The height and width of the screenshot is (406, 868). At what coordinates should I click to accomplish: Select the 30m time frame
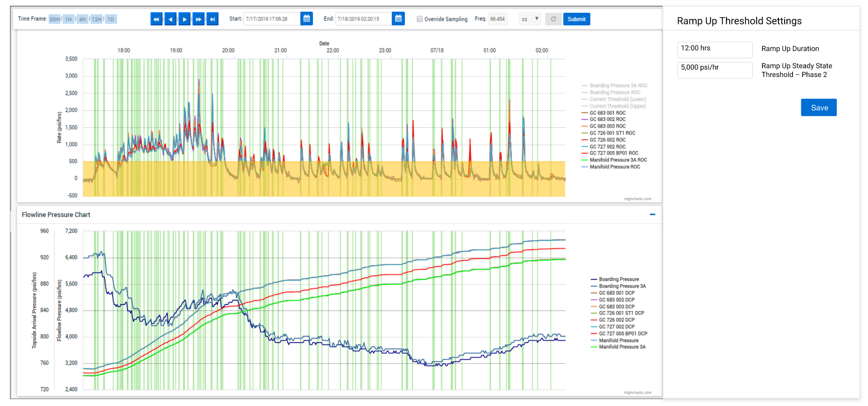coord(55,19)
